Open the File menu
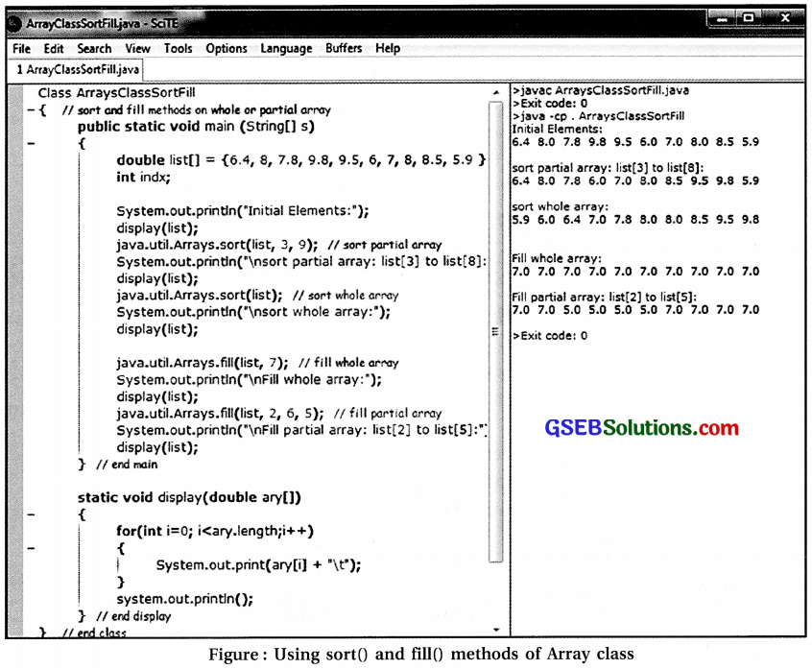812x669 pixels. pyautogui.click(x=20, y=48)
